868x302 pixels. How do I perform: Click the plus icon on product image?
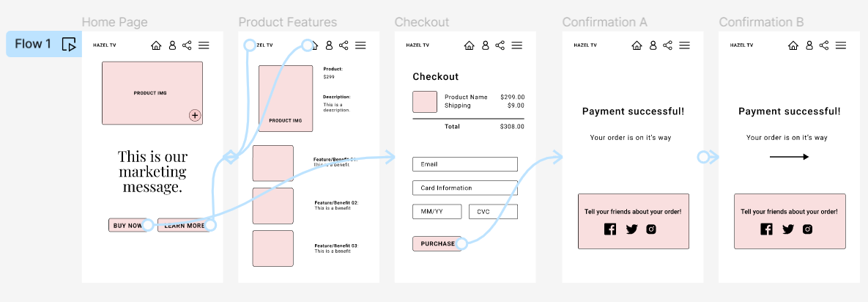(195, 115)
